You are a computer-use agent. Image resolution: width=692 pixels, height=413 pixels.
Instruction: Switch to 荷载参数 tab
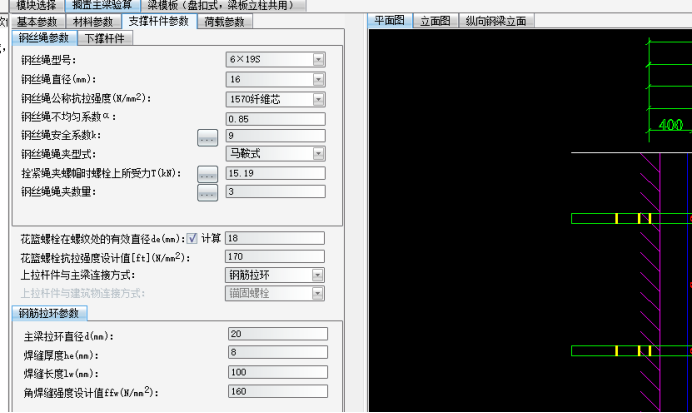tap(225, 22)
